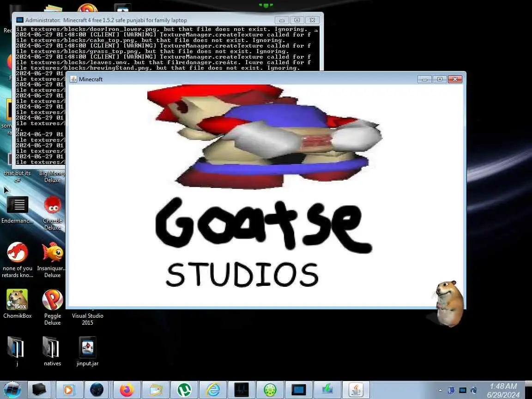Image resolution: width=532 pixels, height=399 pixels.
Task: Open the dark globe taskbar icon
Action: tap(97, 390)
